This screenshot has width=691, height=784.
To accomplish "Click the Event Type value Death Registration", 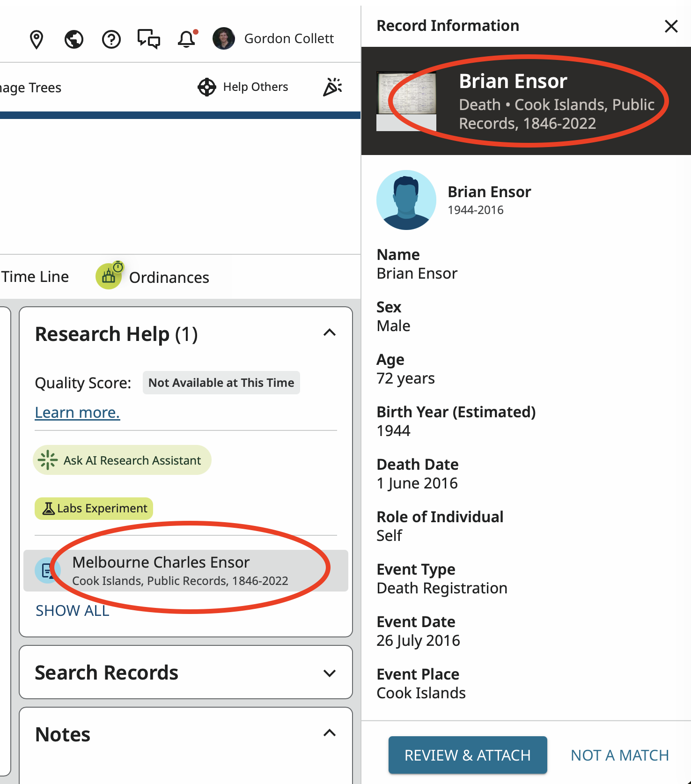I will 442,588.
